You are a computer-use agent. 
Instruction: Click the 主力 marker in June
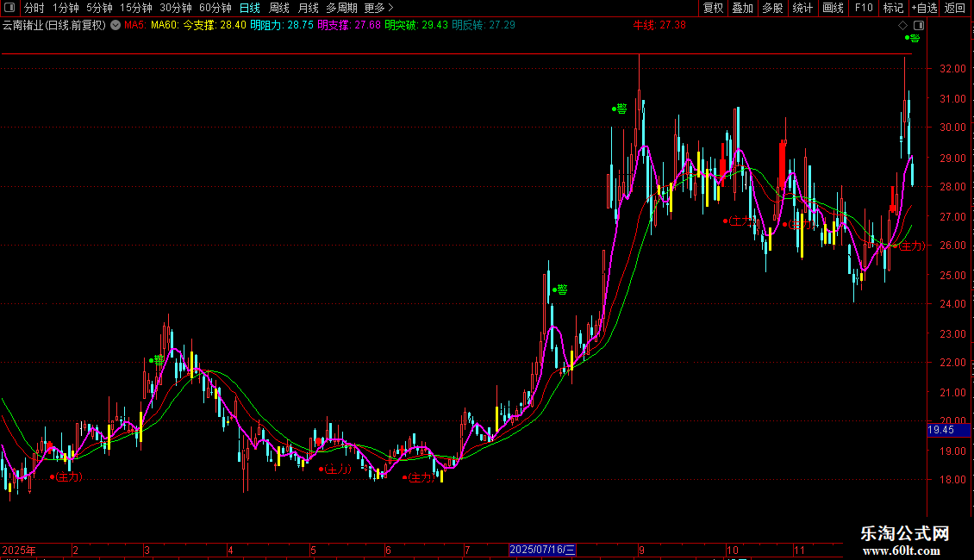click(419, 476)
